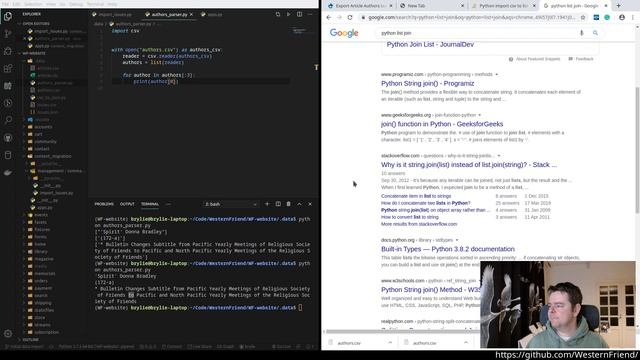
Task: Switch to import_issues.py editor tab
Action: (x=115, y=14)
